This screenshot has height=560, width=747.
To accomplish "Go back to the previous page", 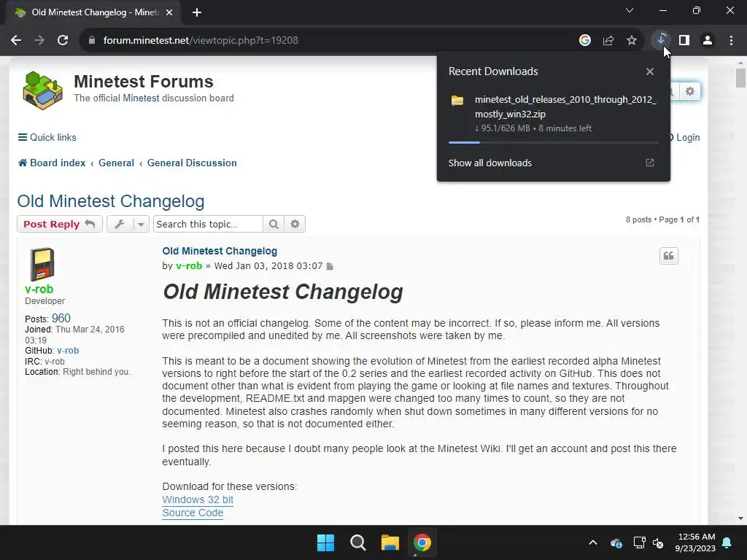I will tap(16, 41).
